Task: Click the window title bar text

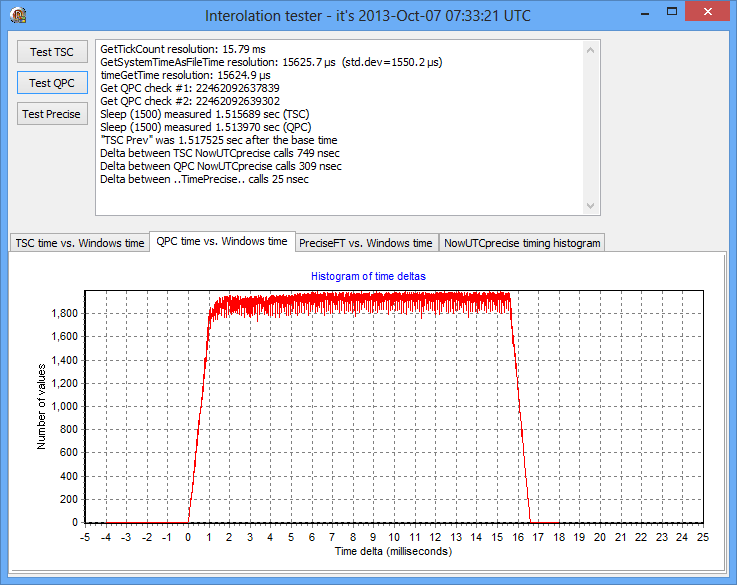Action: click(x=368, y=16)
